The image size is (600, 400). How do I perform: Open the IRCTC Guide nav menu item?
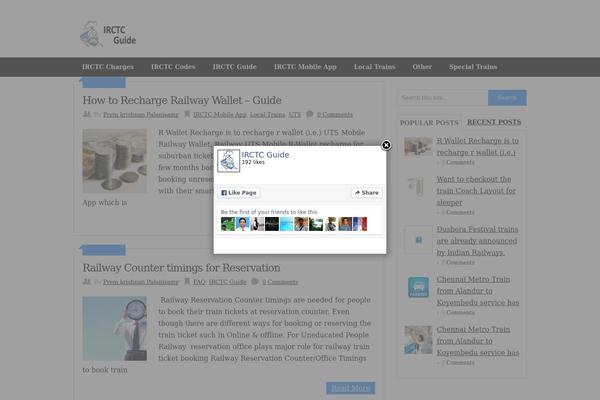(x=235, y=67)
